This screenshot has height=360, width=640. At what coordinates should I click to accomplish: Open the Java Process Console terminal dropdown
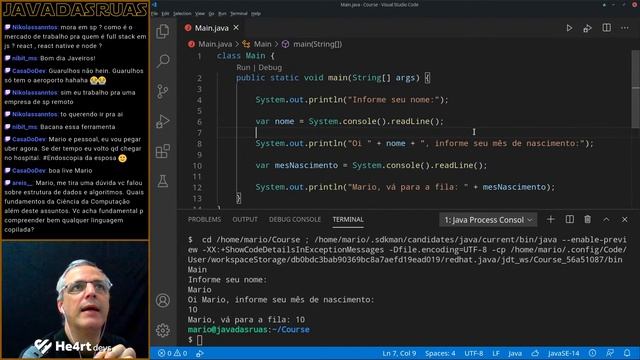coord(488,220)
